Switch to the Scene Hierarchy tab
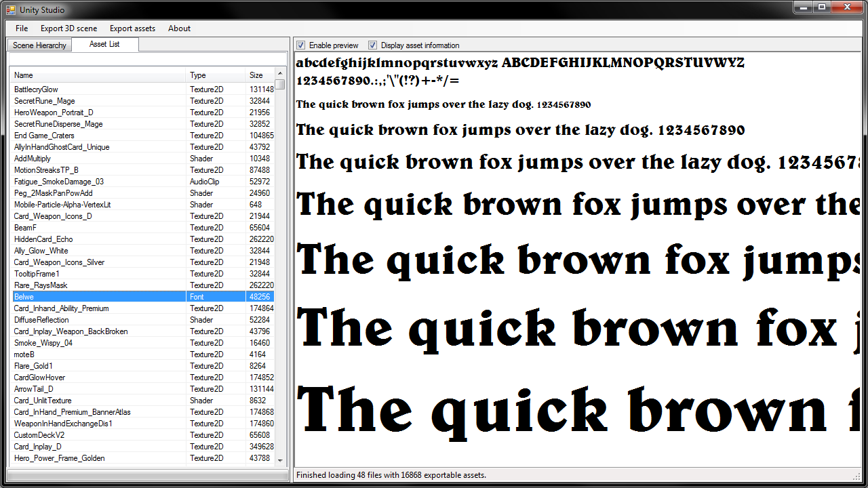 [39, 45]
